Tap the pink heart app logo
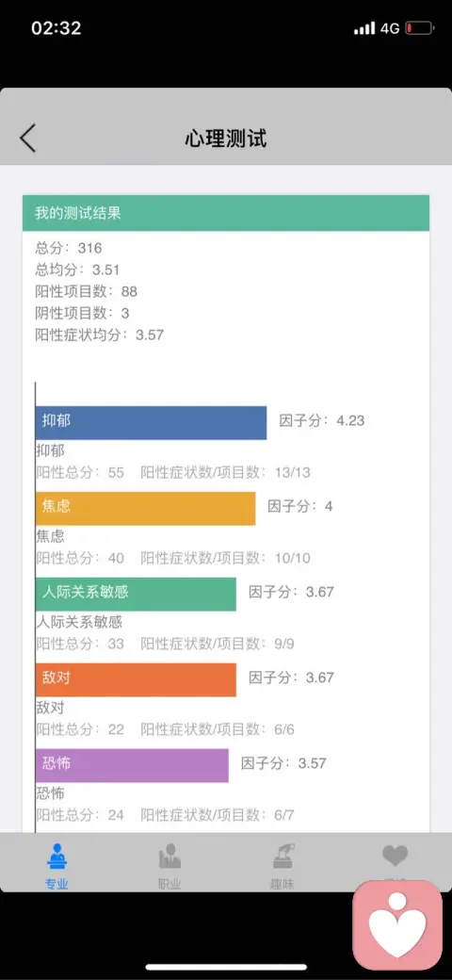 (397, 925)
